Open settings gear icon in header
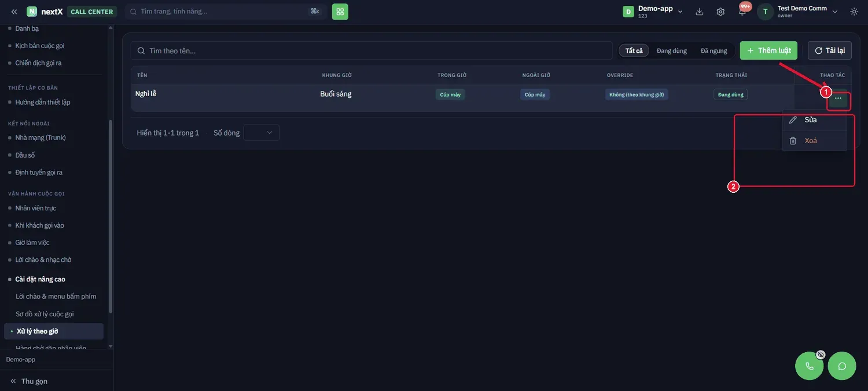Screen dimensions: 868x391 click(x=720, y=12)
